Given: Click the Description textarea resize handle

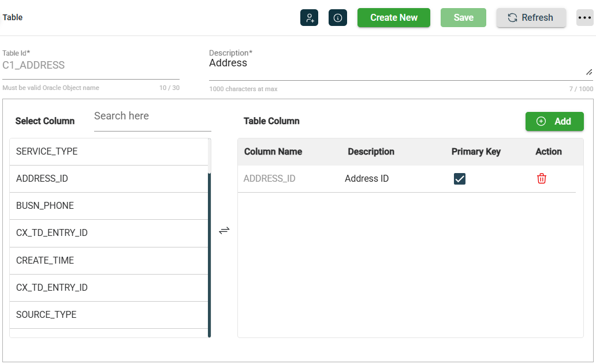Looking at the screenshot, I should coord(589,72).
